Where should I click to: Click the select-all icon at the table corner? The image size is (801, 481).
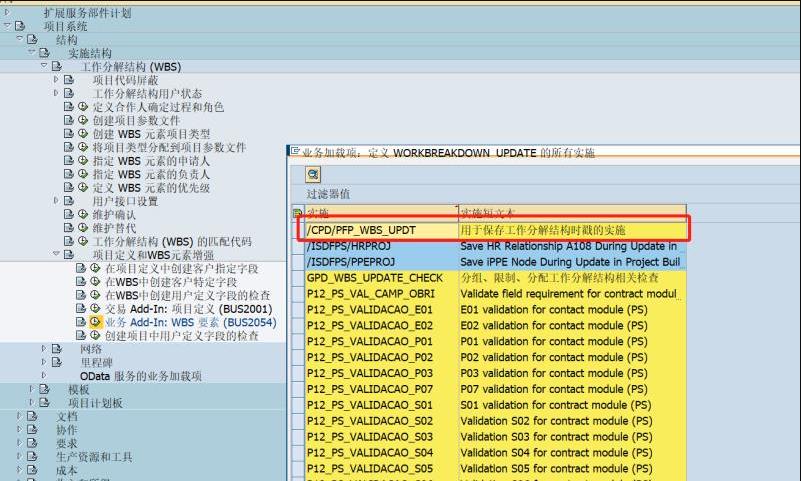point(297,213)
